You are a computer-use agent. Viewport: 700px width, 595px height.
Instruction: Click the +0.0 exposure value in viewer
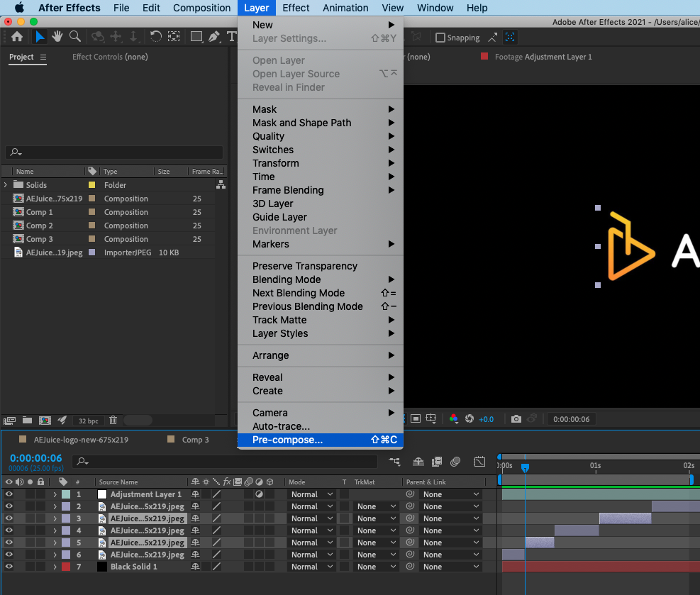(x=486, y=419)
